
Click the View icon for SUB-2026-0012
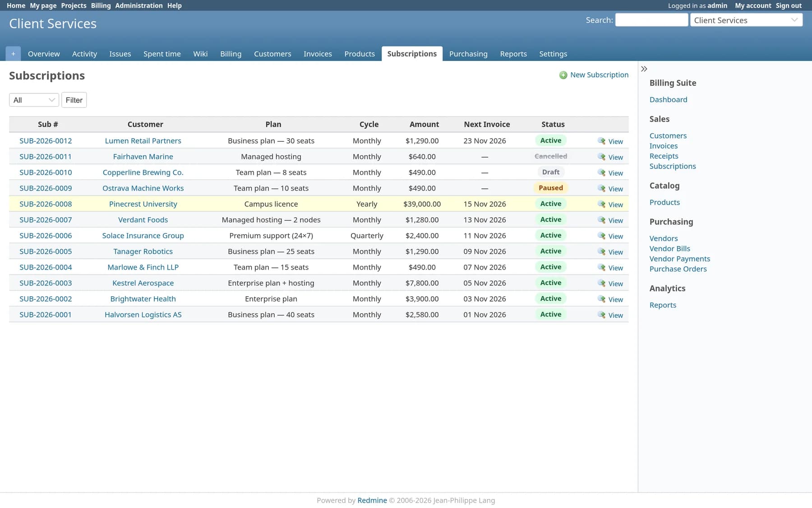[x=601, y=141]
